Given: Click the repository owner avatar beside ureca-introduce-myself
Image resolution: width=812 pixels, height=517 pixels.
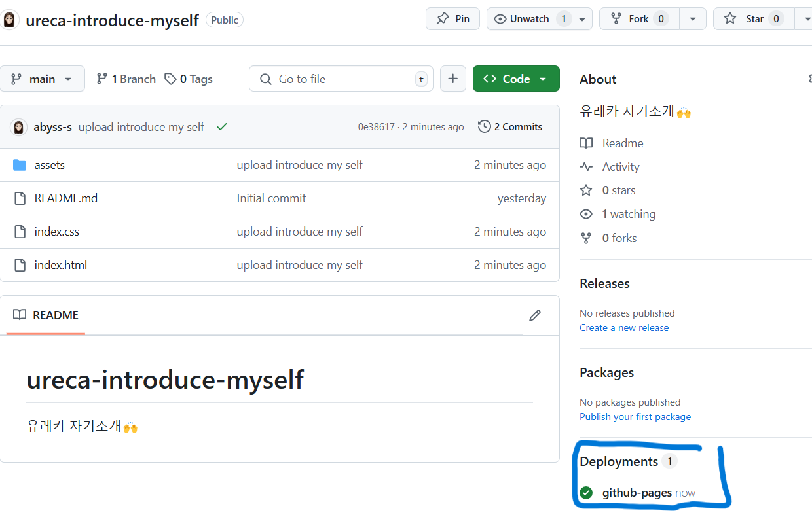Looking at the screenshot, I should [10, 20].
